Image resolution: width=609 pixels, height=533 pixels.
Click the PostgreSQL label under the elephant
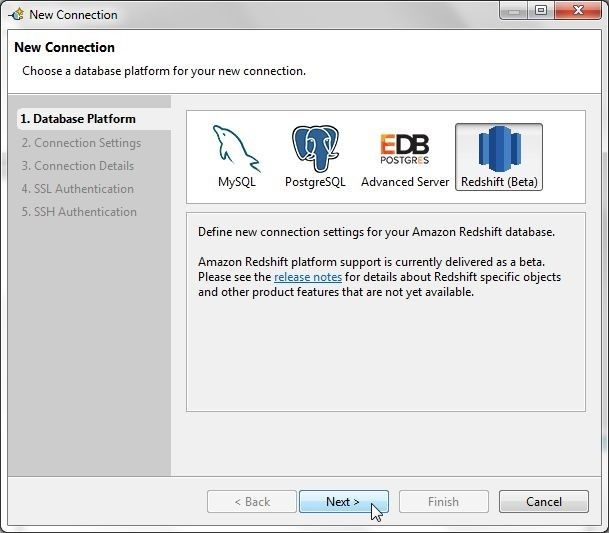coord(315,182)
